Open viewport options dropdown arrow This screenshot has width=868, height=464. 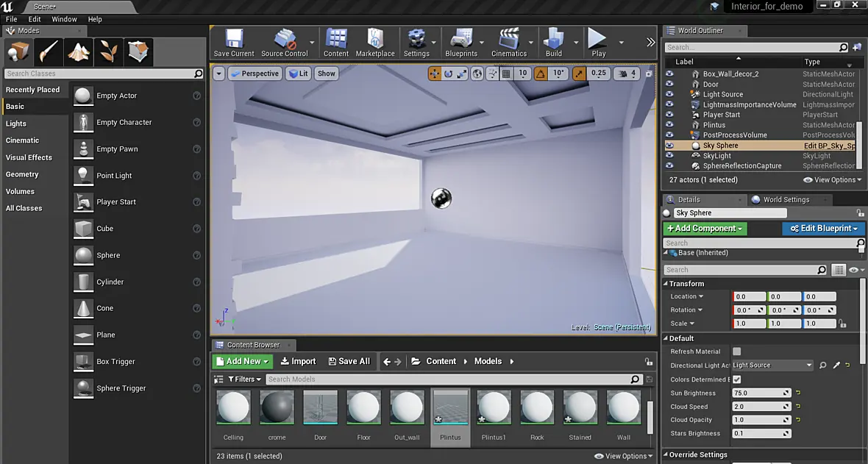coord(218,73)
